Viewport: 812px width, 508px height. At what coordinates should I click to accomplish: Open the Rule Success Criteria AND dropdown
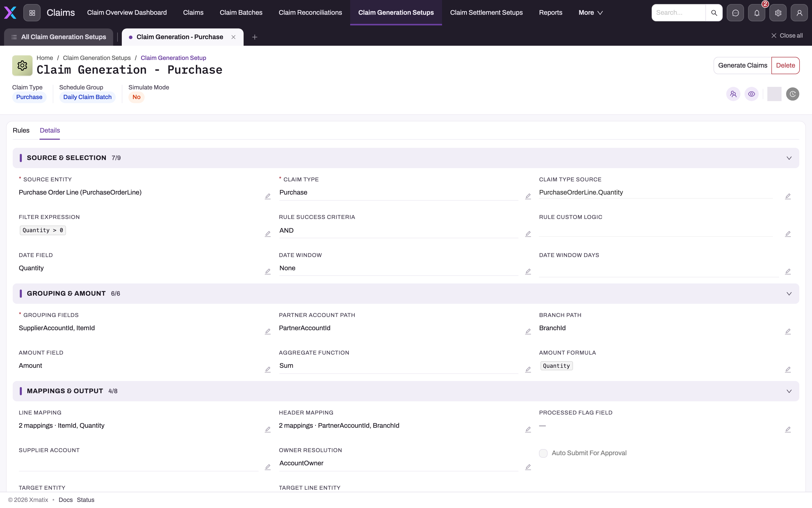click(x=399, y=230)
